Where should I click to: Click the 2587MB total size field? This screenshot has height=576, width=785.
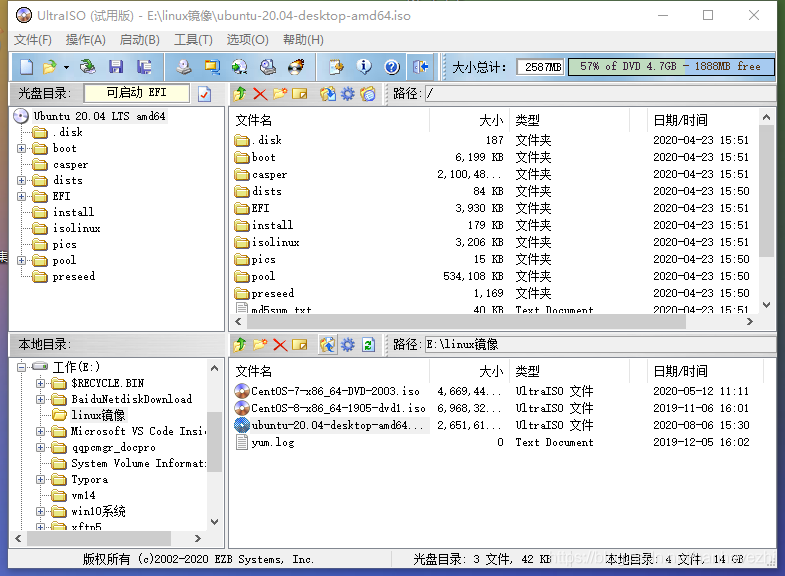pos(540,67)
